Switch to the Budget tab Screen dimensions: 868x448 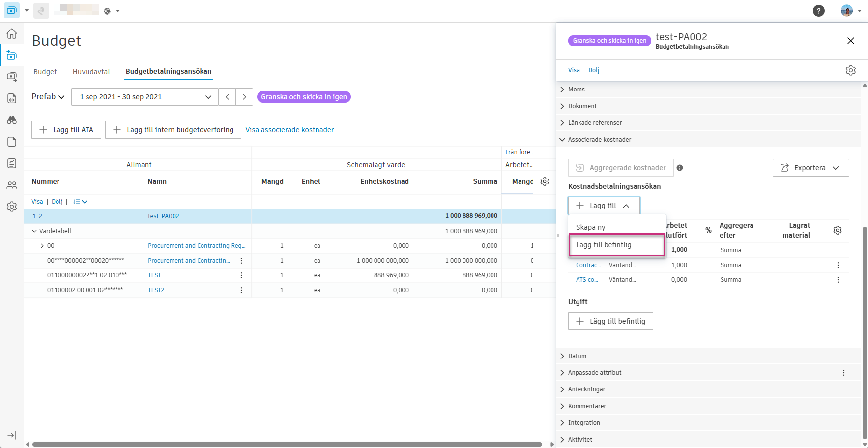pyautogui.click(x=45, y=72)
